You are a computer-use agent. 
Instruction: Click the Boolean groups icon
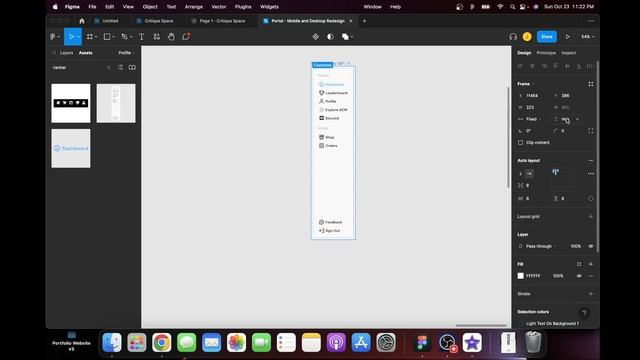pyautogui.click(x=345, y=37)
